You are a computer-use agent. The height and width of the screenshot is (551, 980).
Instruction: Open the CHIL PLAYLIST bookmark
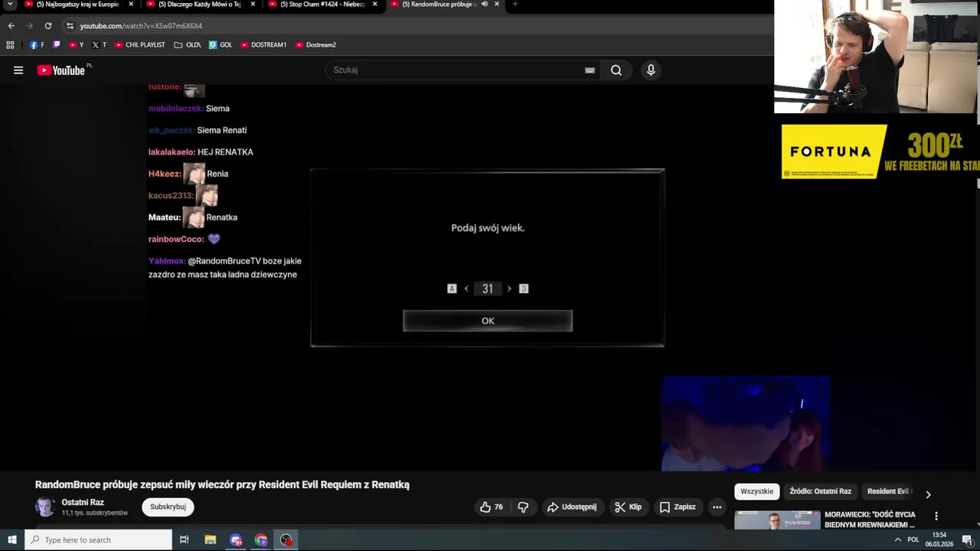click(140, 45)
